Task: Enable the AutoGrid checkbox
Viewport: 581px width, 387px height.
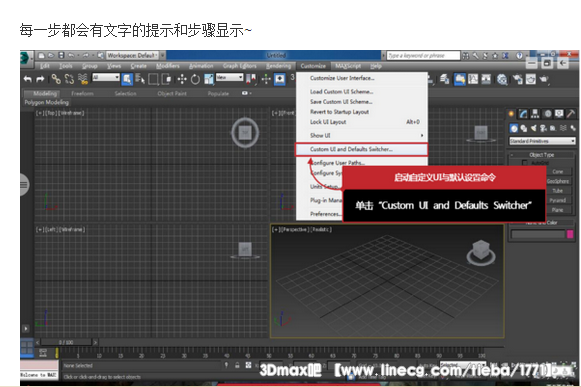Action: [524, 163]
